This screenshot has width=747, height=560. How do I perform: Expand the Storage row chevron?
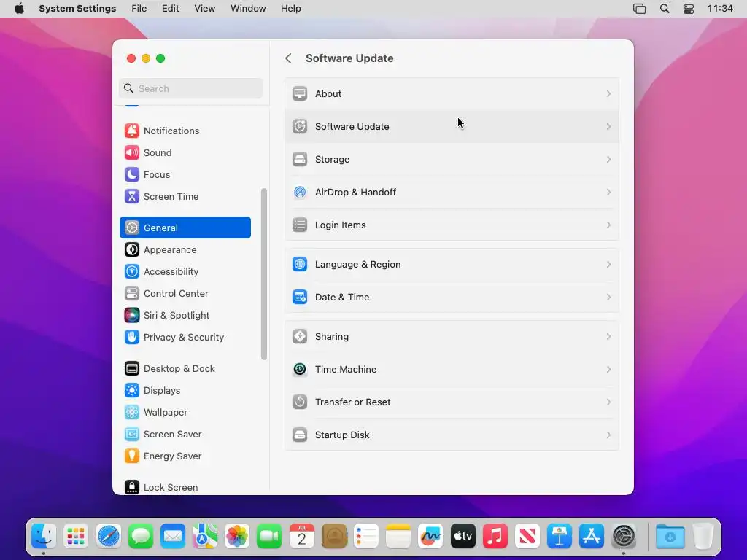[608, 160]
